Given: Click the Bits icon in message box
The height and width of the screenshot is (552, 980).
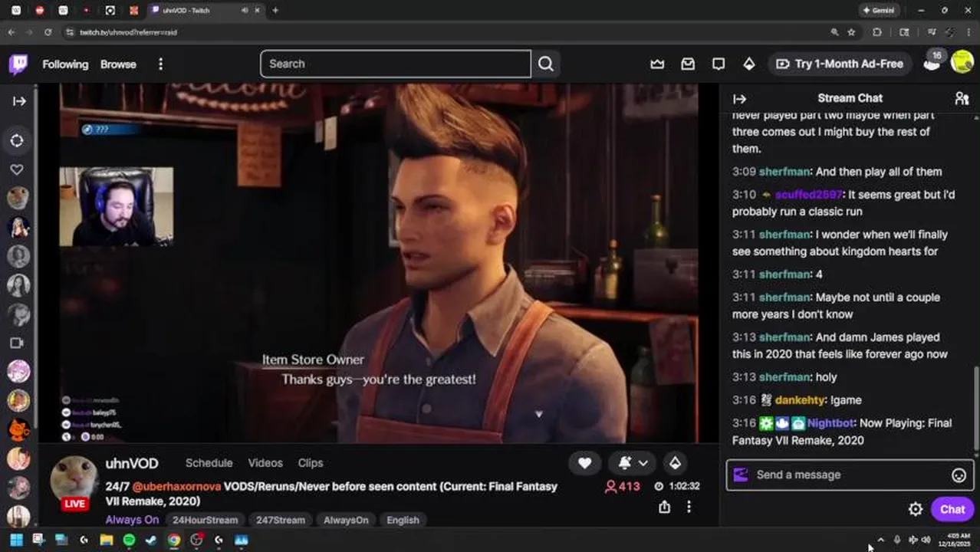Looking at the screenshot, I should pos(741,475).
